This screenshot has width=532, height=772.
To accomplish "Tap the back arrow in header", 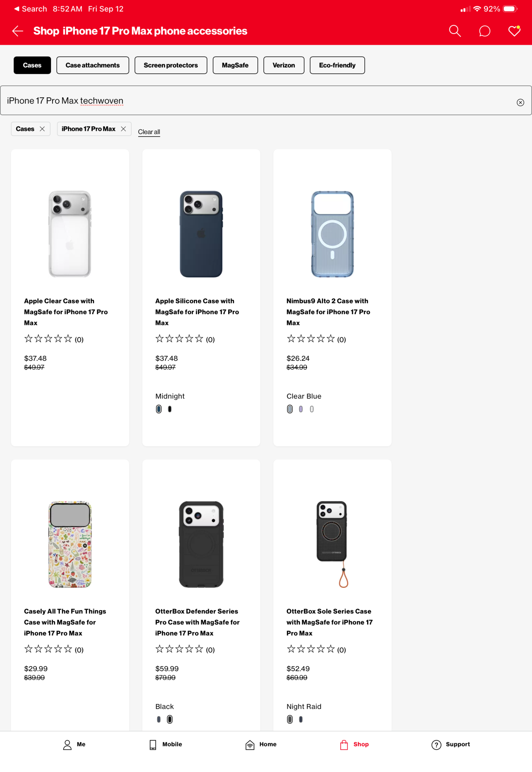I will coord(18,31).
